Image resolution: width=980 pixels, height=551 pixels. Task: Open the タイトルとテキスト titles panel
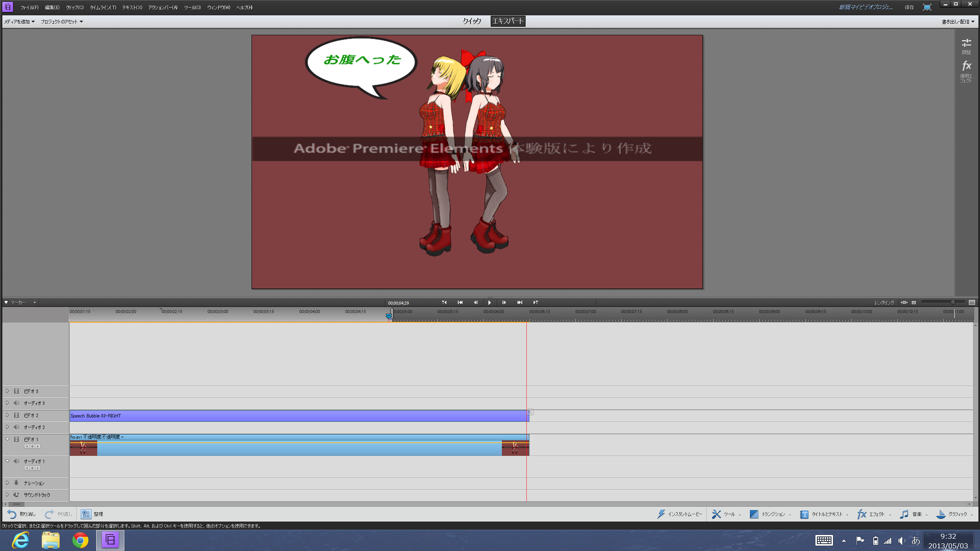point(804,514)
